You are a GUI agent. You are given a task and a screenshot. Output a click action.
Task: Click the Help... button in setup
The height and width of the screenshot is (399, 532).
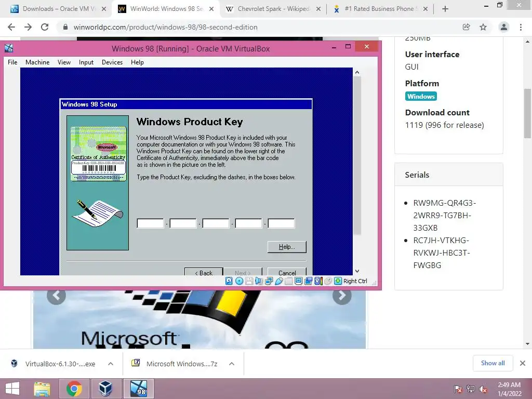tap(287, 247)
